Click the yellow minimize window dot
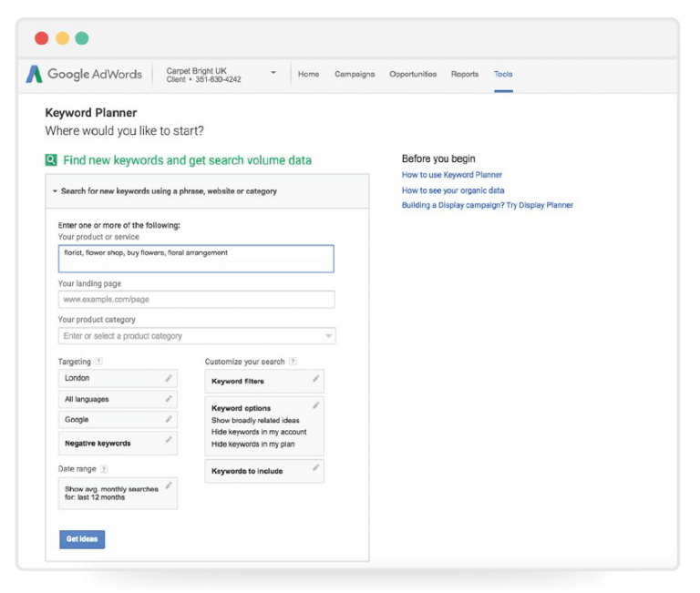Screen dimensions: 700x593 (x=62, y=38)
